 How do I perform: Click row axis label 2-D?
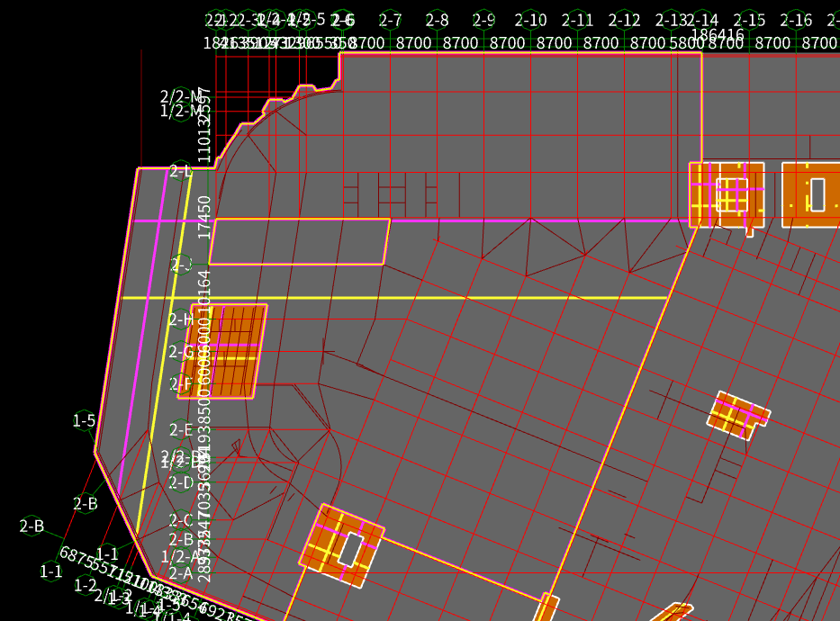181,483
